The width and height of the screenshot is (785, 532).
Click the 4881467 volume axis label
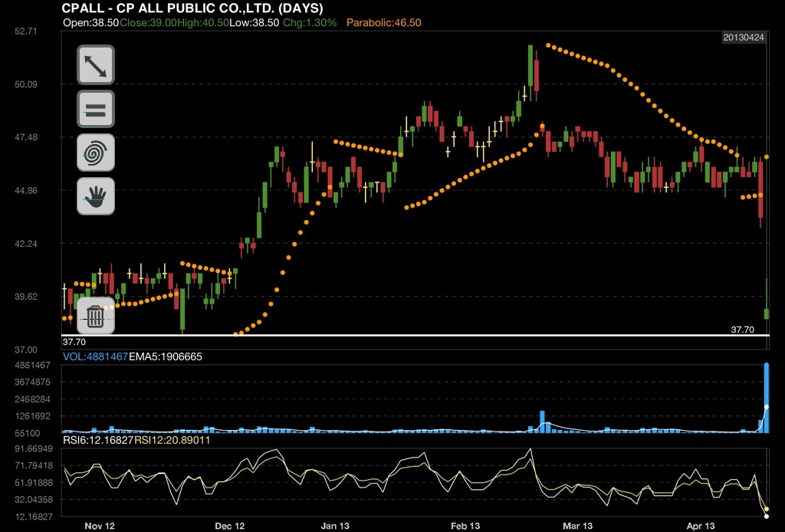point(32,366)
